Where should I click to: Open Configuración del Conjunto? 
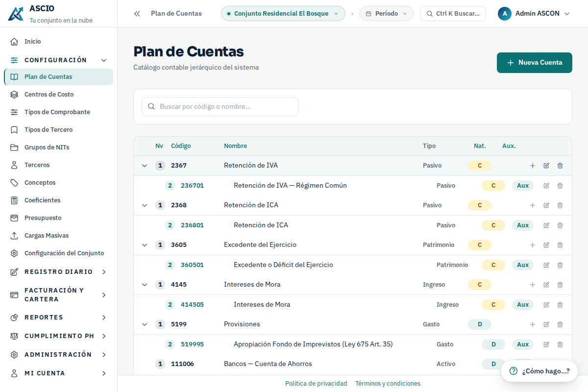pos(59,253)
